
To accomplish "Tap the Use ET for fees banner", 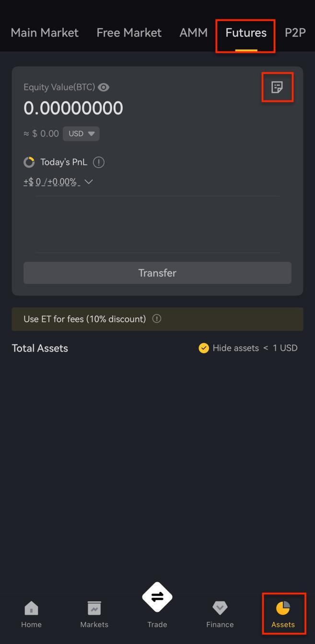I will [x=157, y=319].
